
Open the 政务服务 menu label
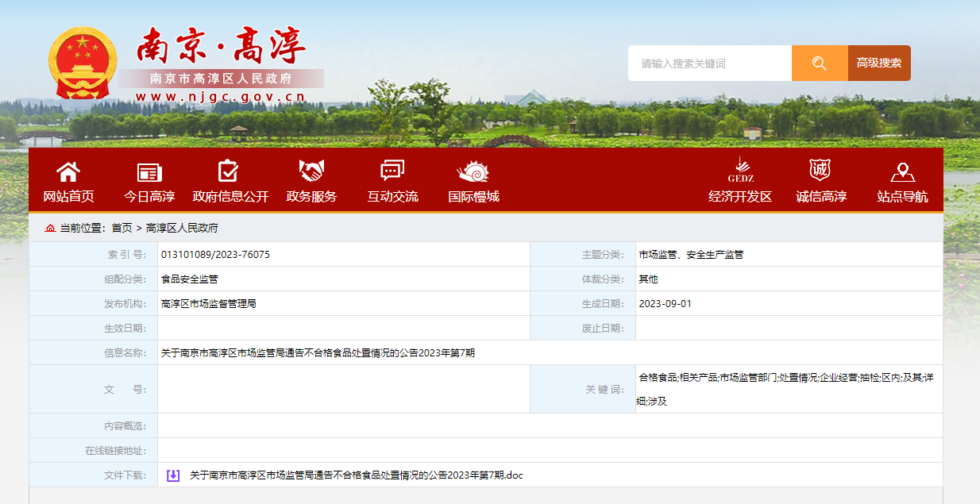pyautogui.click(x=311, y=196)
